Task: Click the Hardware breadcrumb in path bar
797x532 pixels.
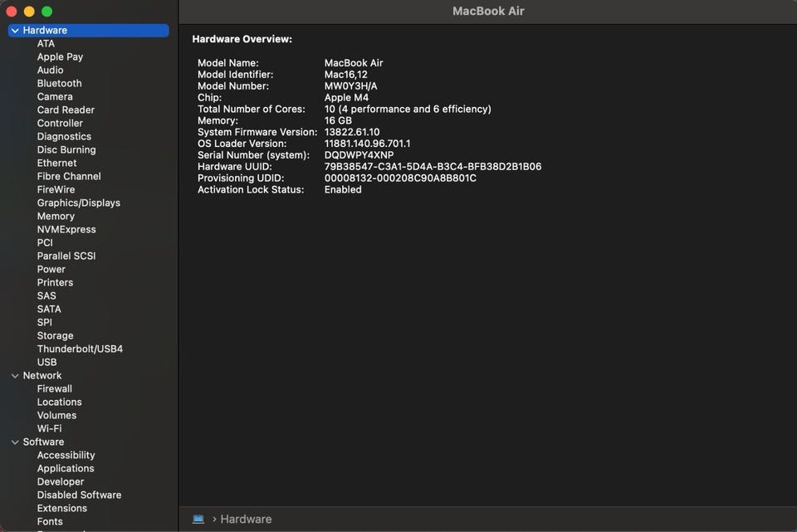Action: (246, 520)
